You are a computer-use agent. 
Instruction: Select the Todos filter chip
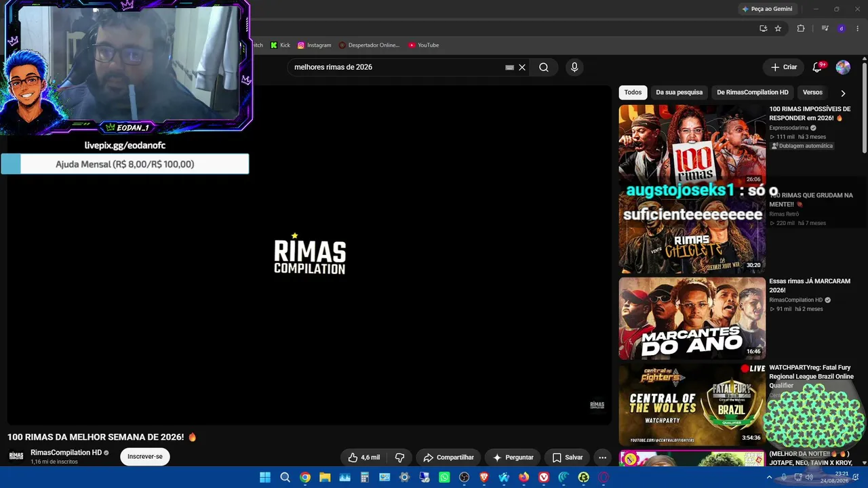633,92
